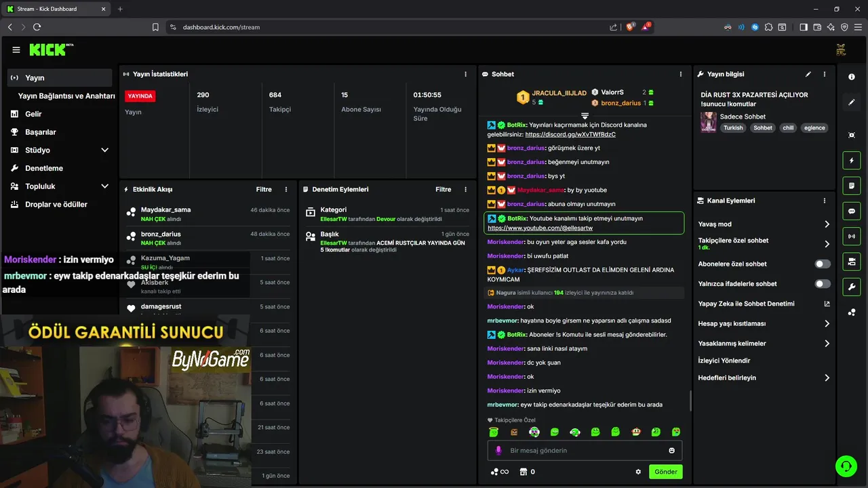This screenshot has height=488, width=868.
Task: Click the channel points icon in the right toolbar
Action: click(x=852, y=312)
